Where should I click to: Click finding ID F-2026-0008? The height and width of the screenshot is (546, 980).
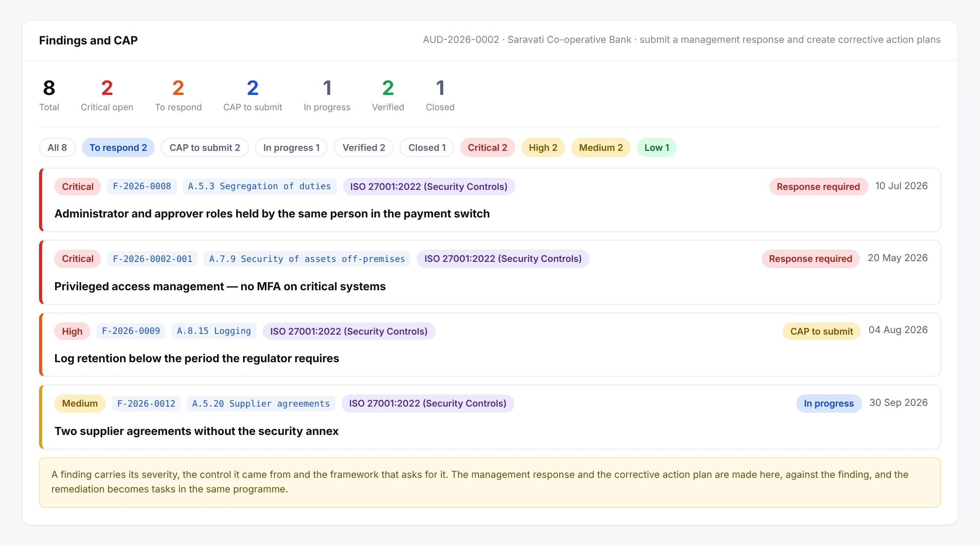(142, 186)
